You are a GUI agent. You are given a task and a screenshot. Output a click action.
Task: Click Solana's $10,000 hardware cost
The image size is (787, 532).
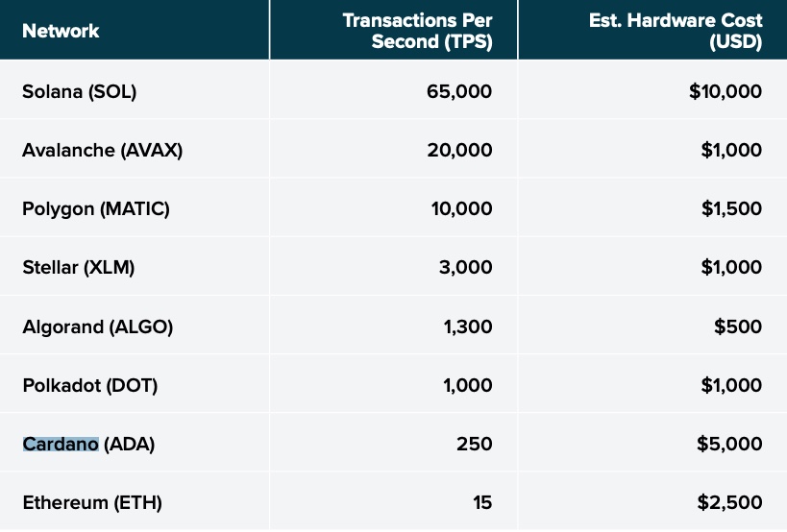tap(726, 92)
